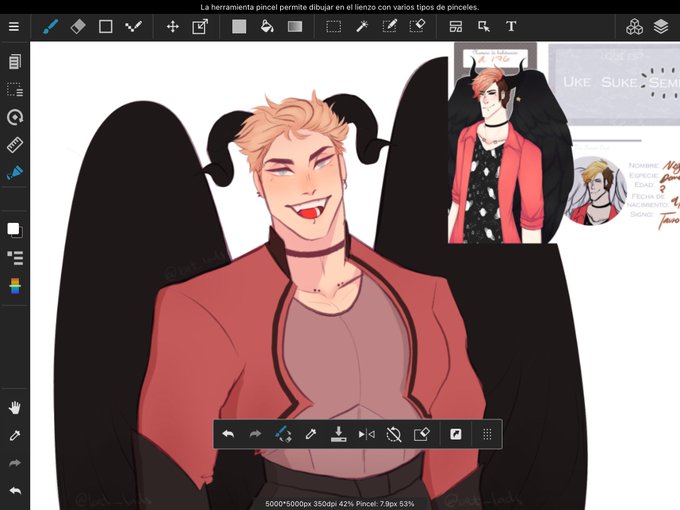This screenshot has width=680, height=510.
Task: Select the rectangle shape tool
Action: (x=105, y=26)
